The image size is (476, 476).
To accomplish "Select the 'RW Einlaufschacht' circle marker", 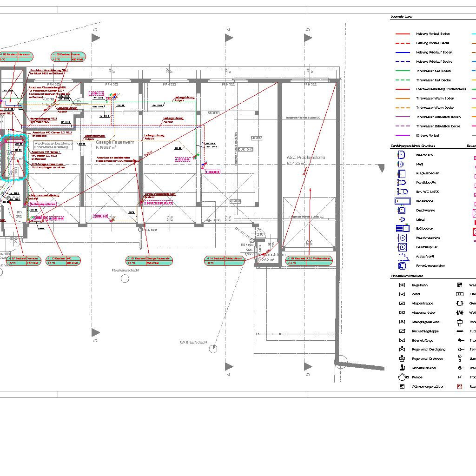I will pyautogui.click(x=213, y=349).
